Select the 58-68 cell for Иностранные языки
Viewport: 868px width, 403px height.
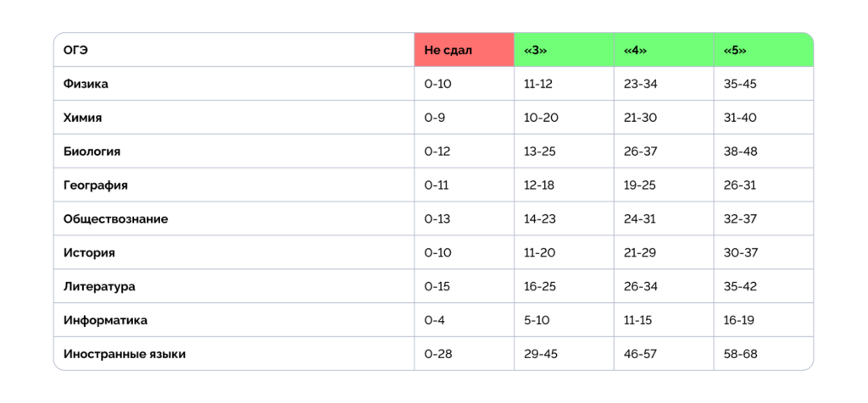[x=740, y=354]
